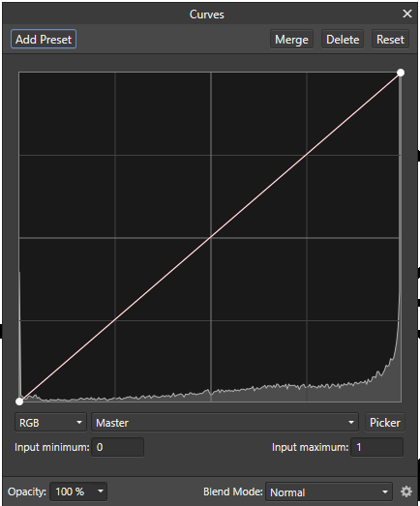This screenshot has width=420, height=506.
Task: Click the curve line at grid center
Action: click(x=211, y=237)
